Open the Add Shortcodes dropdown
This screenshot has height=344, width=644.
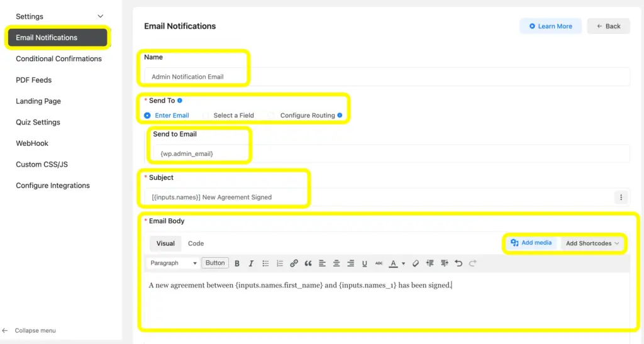point(592,243)
